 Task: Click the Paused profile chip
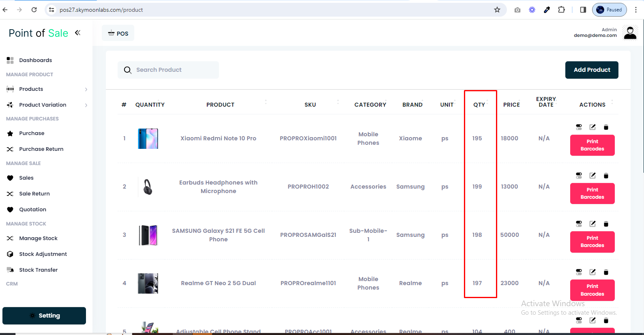[x=610, y=10]
